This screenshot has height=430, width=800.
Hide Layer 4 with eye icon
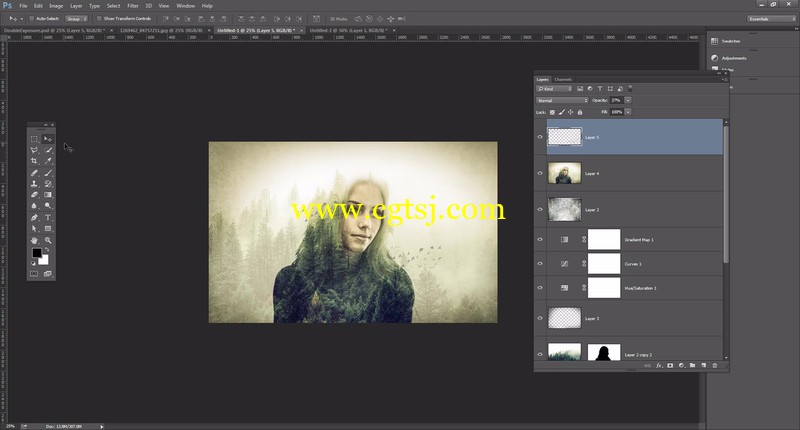(540, 173)
